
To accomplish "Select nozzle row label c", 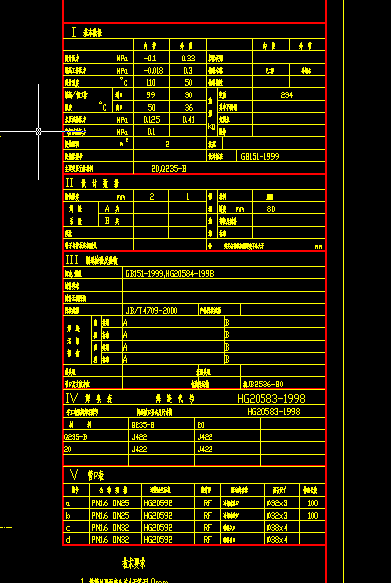I will pyautogui.click(x=68, y=528).
